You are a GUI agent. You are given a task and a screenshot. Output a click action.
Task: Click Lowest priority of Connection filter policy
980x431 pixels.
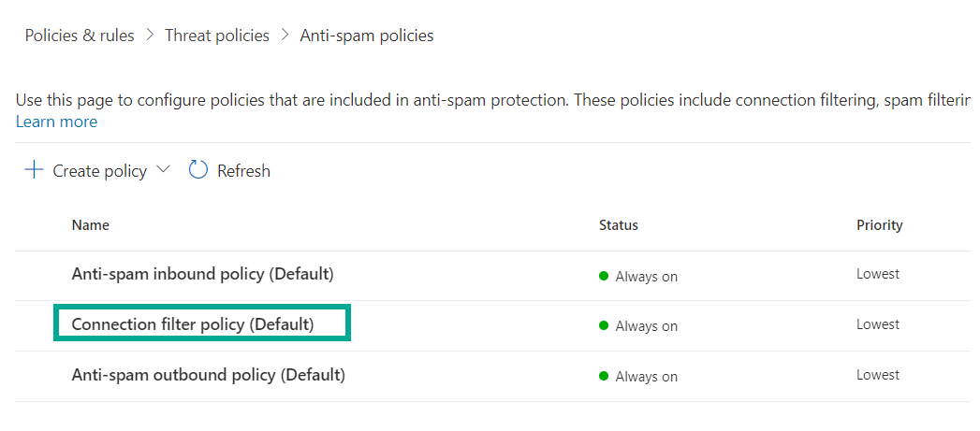pos(877,324)
